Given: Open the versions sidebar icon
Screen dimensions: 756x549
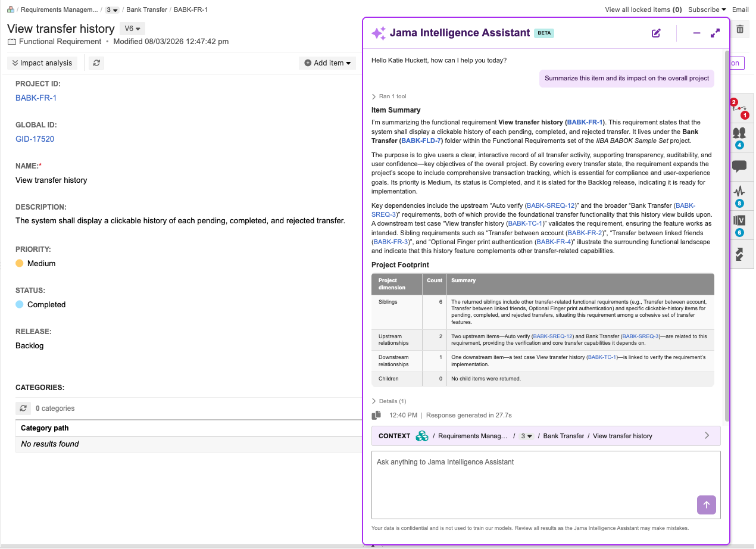Looking at the screenshot, I should point(740,225).
